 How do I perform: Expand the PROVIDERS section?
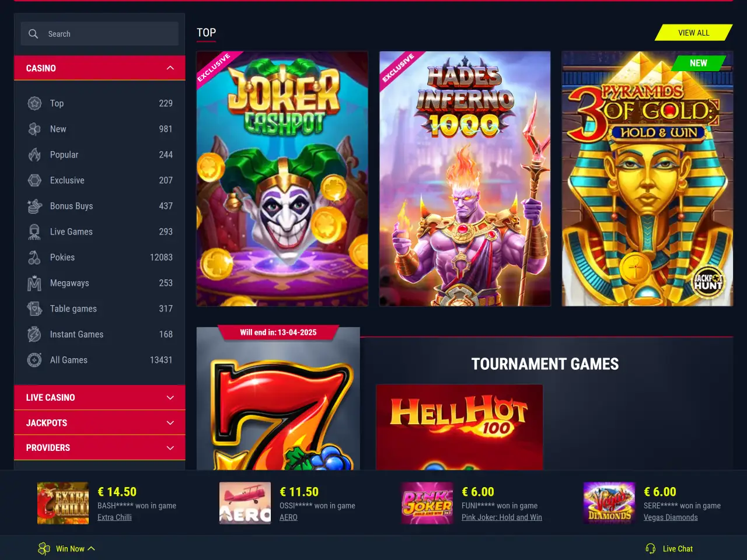pos(100,447)
